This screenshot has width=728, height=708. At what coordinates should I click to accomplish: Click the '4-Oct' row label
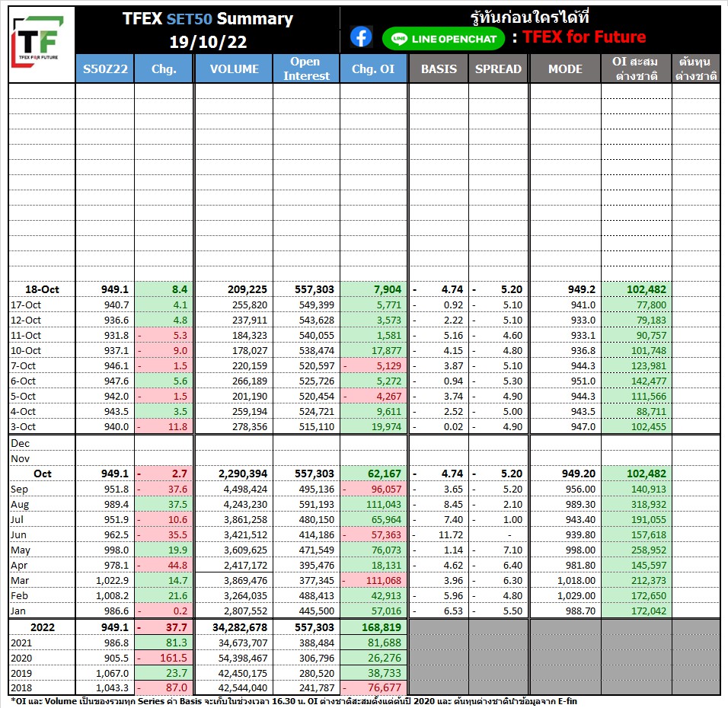(23, 412)
